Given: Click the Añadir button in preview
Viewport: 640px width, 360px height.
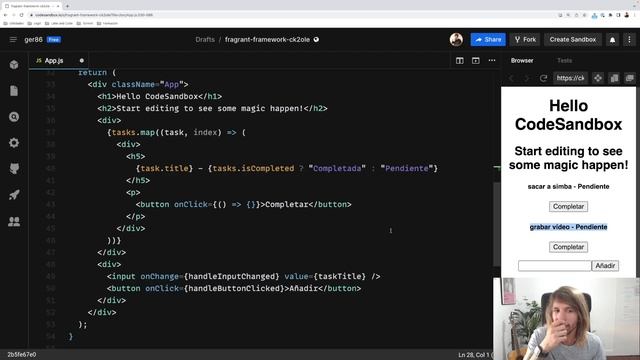Looking at the screenshot, I should (605, 266).
